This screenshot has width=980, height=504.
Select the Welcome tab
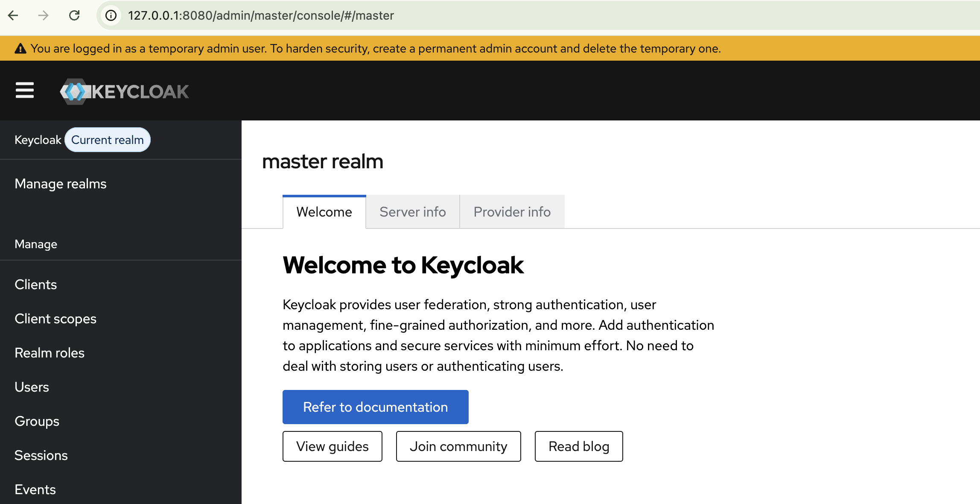324,212
